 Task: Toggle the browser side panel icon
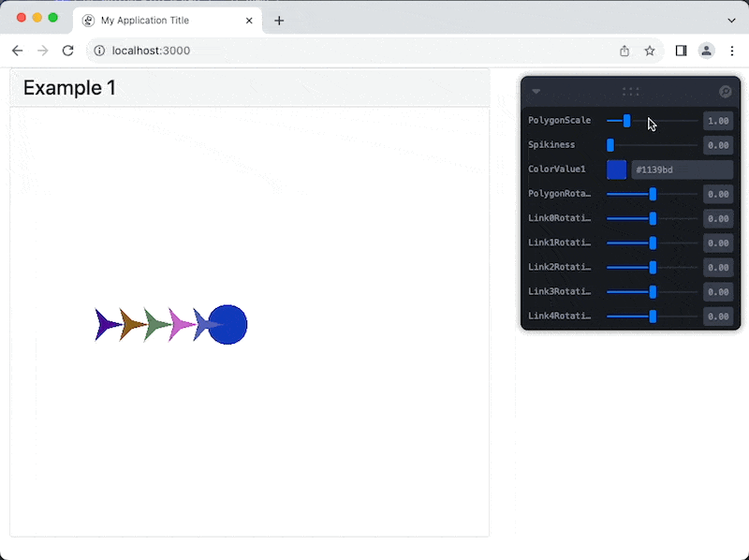[x=682, y=51]
